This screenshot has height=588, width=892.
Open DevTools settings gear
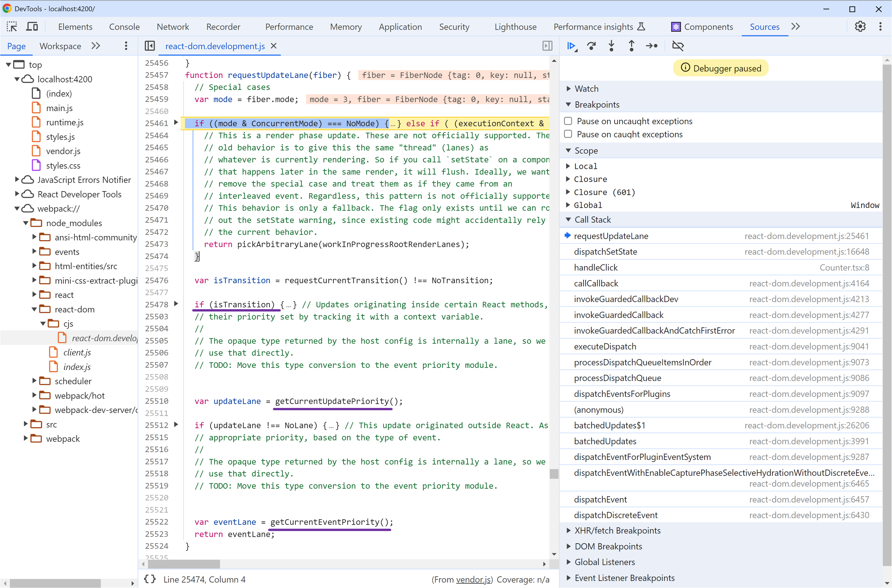pyautogui.click(x=860, y=27)
